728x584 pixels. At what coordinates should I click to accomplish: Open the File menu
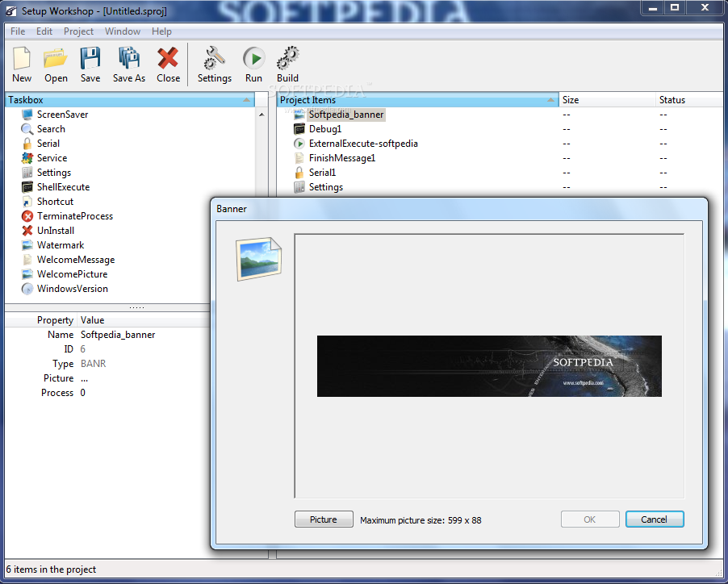pos(18,31)
